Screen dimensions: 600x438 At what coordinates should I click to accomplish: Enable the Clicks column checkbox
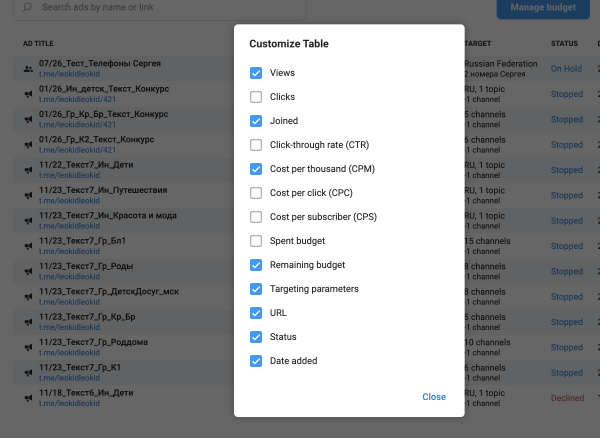point(256,97)
